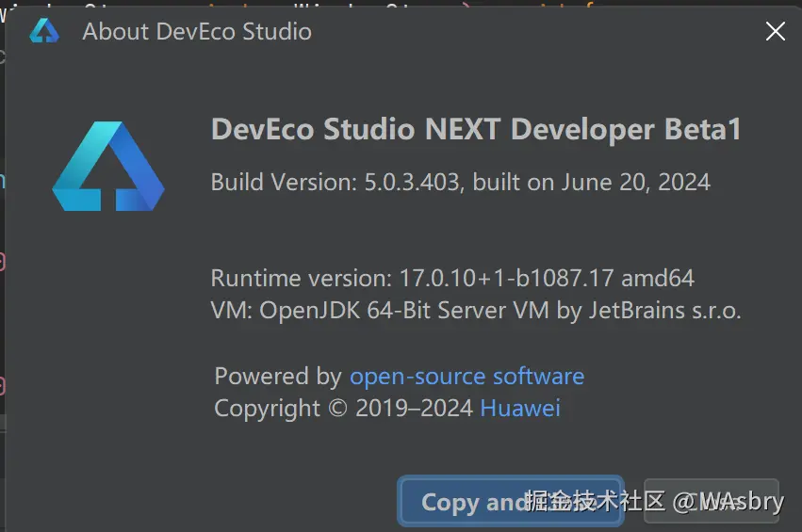Click the Copyright © 2019–2024 text
The image size is (802, 532).
(344, 408)
